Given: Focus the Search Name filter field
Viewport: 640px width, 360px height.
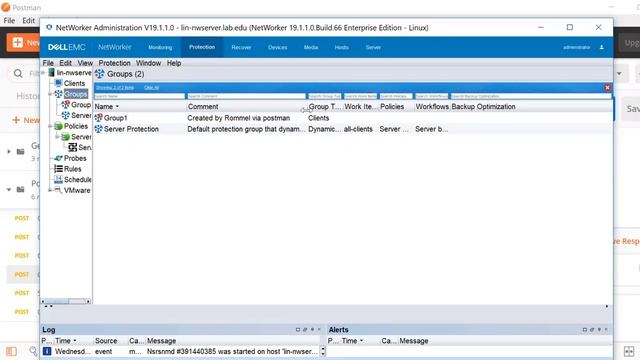Looking at the screenshot, I should (x=139, y=96).
